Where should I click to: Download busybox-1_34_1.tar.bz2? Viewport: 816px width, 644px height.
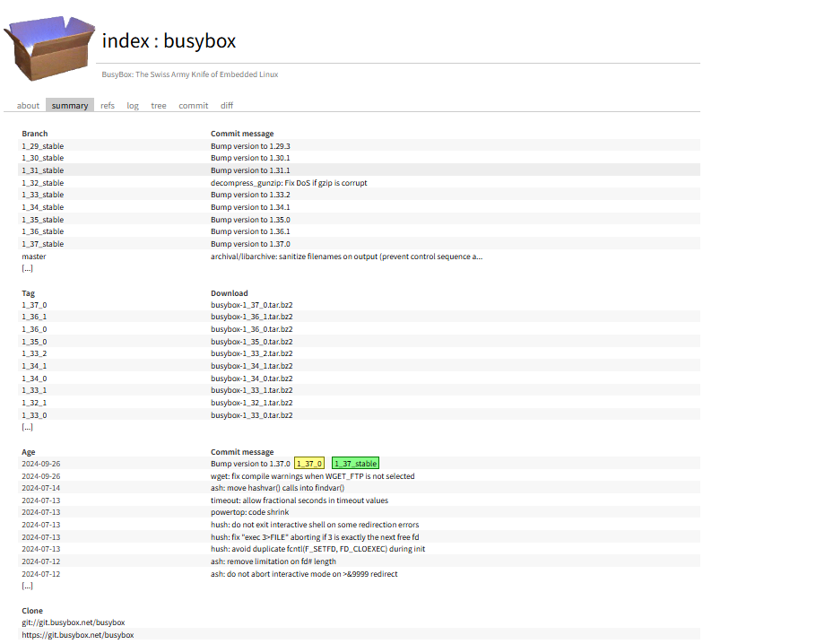(252, 365)
